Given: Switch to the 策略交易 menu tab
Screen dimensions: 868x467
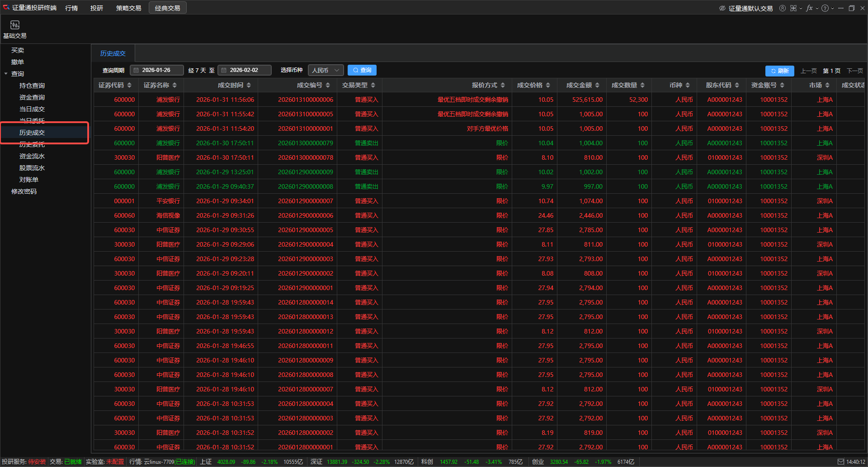Looking at the screenshot, I should (x=128, y=8).
